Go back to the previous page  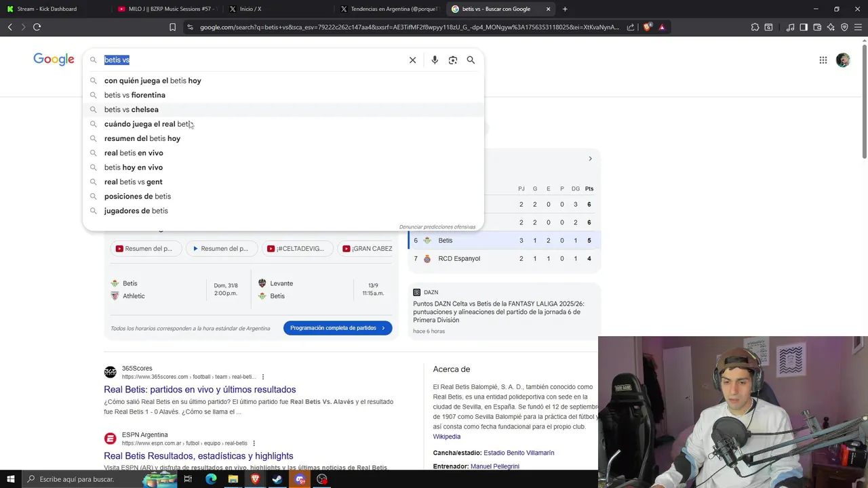tap(9, 27)
